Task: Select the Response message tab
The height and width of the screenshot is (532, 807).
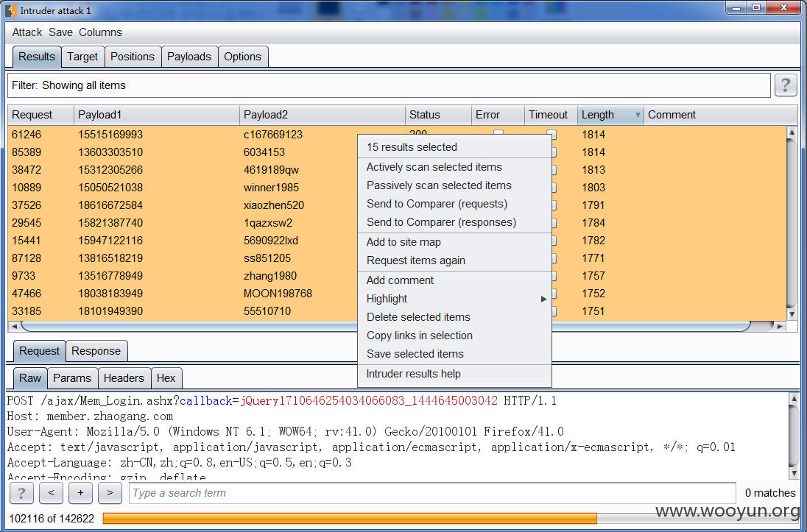Action: coord(96,351)
